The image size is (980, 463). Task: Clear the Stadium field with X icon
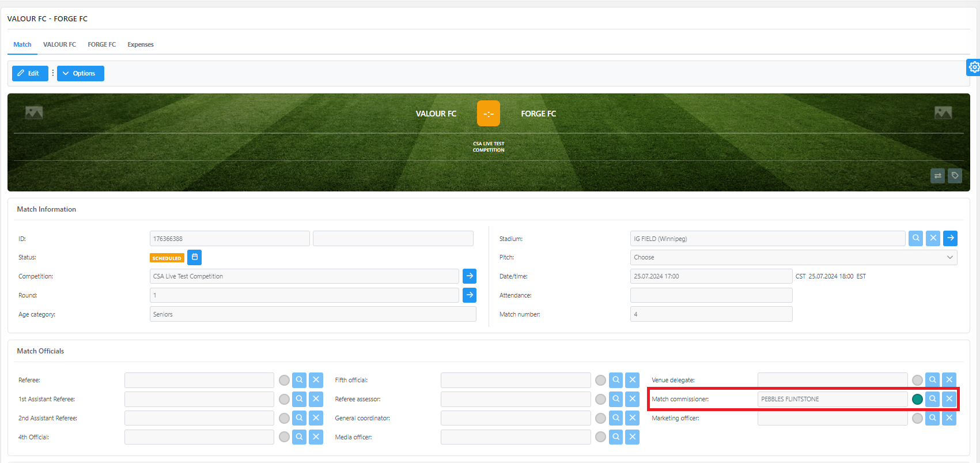click(933, 238)
